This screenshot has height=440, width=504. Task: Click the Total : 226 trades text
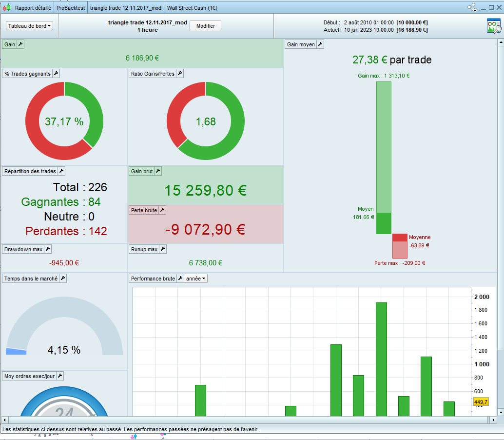80,187
